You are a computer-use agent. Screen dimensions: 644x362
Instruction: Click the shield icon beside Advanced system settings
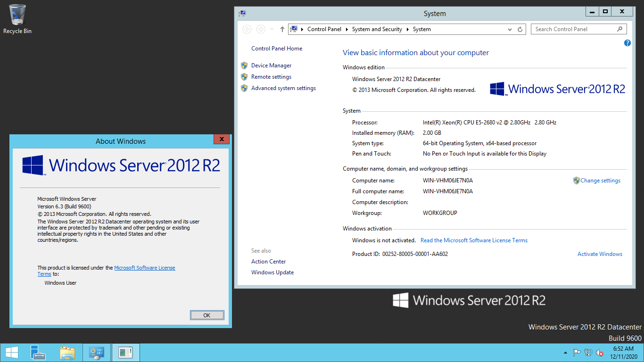244,88
